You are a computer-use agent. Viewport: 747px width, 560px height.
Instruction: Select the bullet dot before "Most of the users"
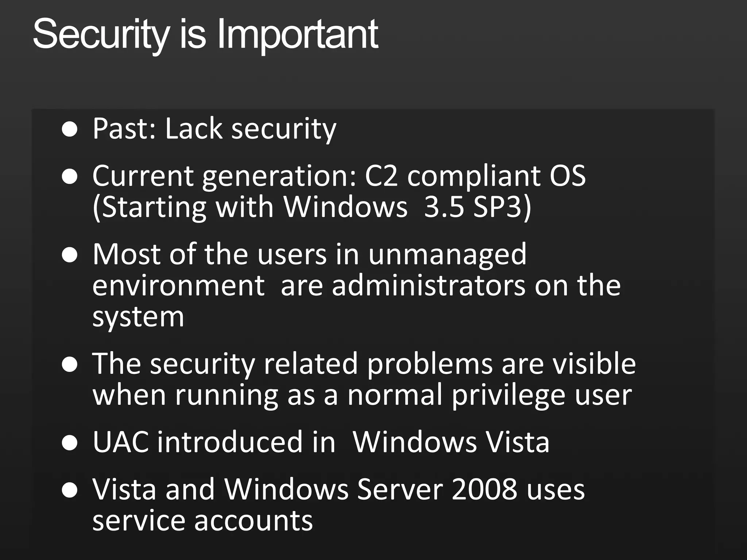(x=69, y=256)
